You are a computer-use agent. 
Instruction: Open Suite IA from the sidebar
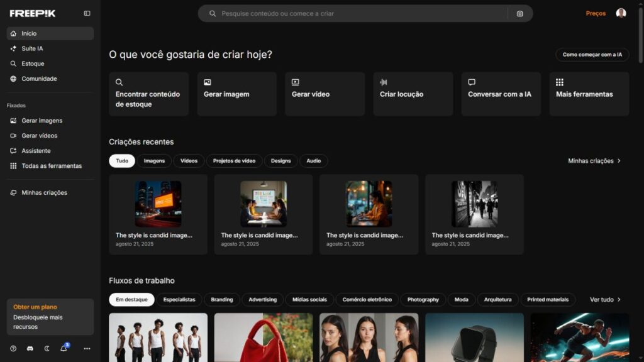pos(32,48)
